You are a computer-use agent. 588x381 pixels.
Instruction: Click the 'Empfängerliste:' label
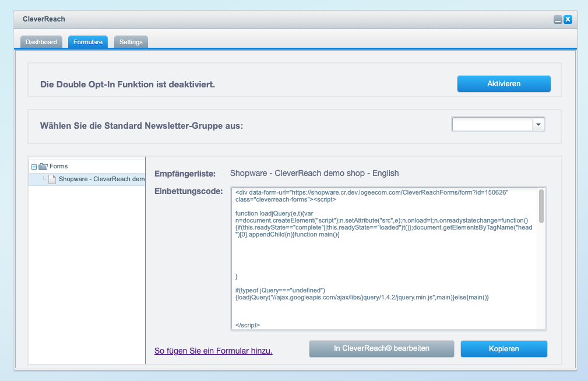185,174
